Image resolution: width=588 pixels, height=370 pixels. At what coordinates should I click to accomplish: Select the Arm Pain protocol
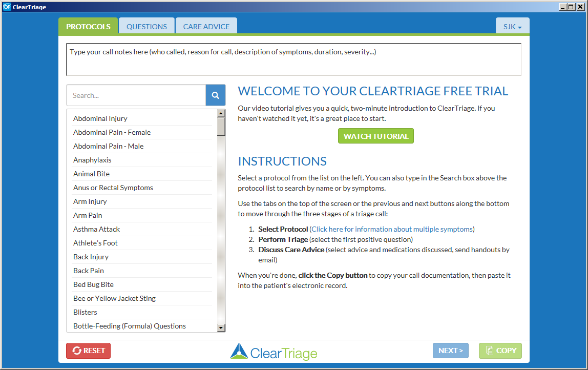142,215
